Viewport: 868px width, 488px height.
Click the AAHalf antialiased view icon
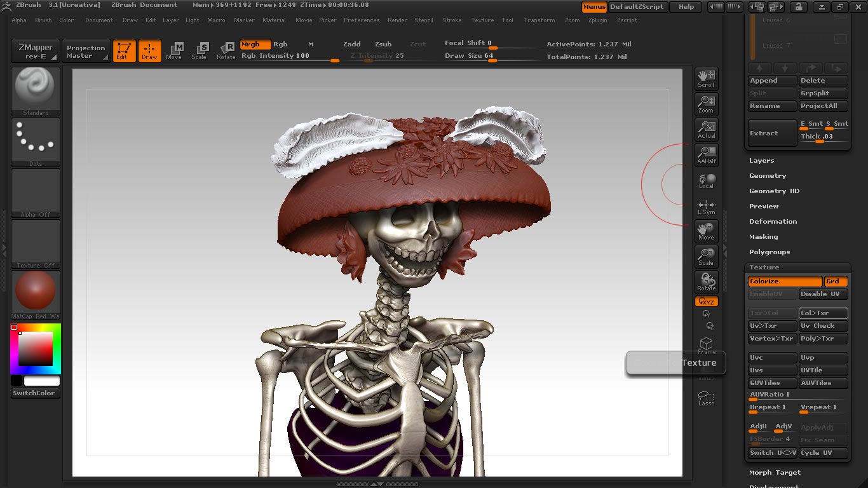706,154
